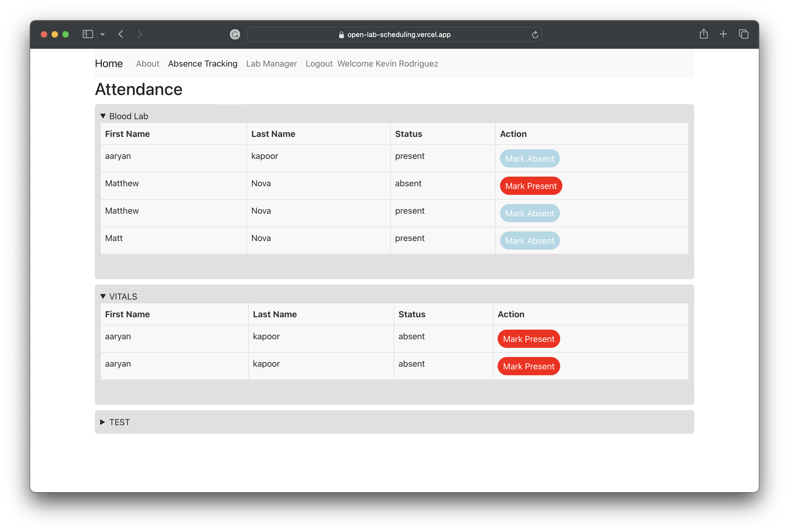Open a new tab with plus icon
This screenshot has width=789, height=532.
(723, 34)
